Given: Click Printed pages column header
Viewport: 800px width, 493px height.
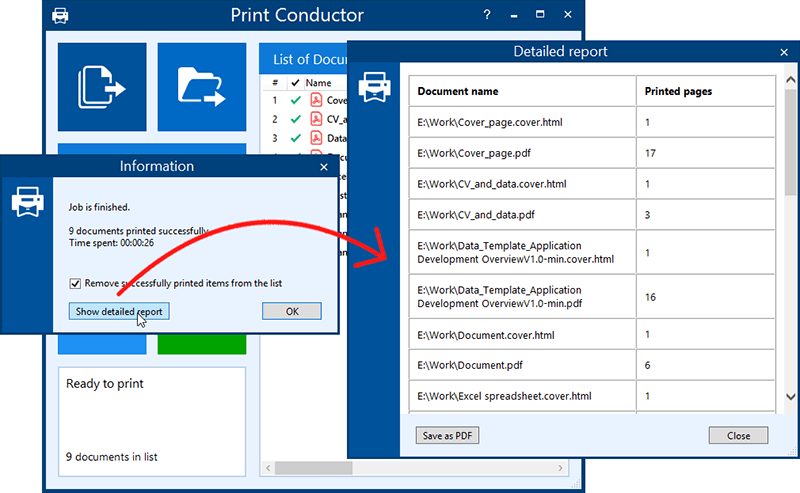Looking at the screenshot, I should (678, 91).
